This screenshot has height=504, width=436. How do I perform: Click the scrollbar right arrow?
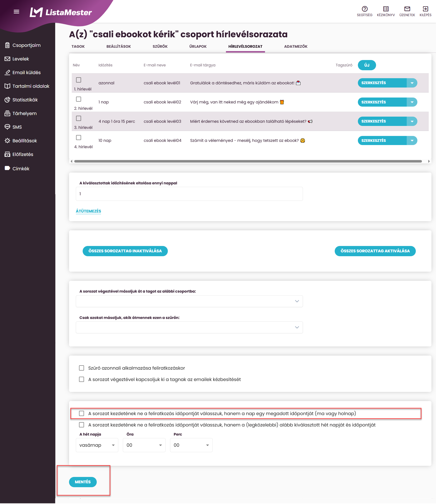pos(429,161)
